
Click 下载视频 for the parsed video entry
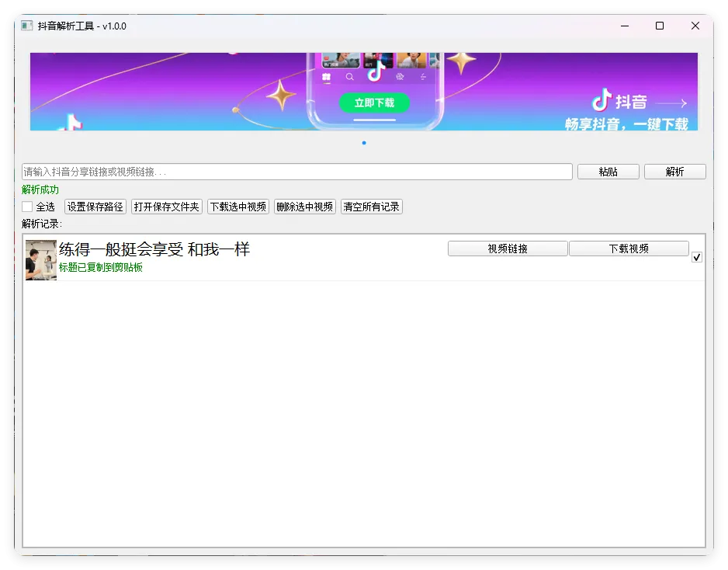pyautogui.click(x=629, y=249)
